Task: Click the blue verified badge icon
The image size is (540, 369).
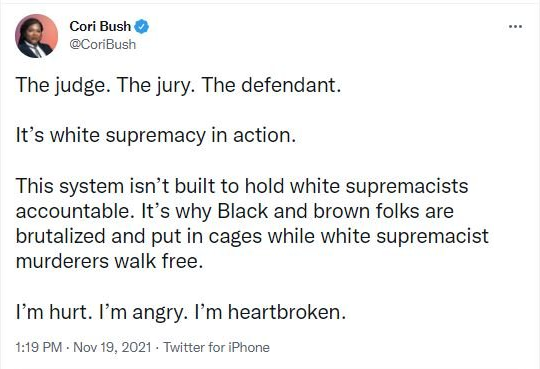Action: [x=141, y=27]
